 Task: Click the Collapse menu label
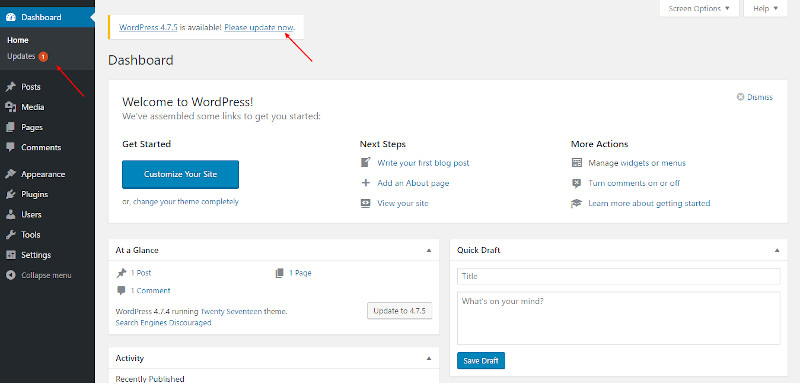46,275
